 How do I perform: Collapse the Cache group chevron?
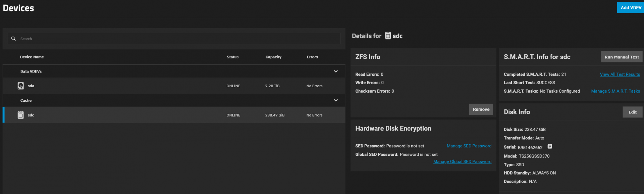[x=336, y=100]
